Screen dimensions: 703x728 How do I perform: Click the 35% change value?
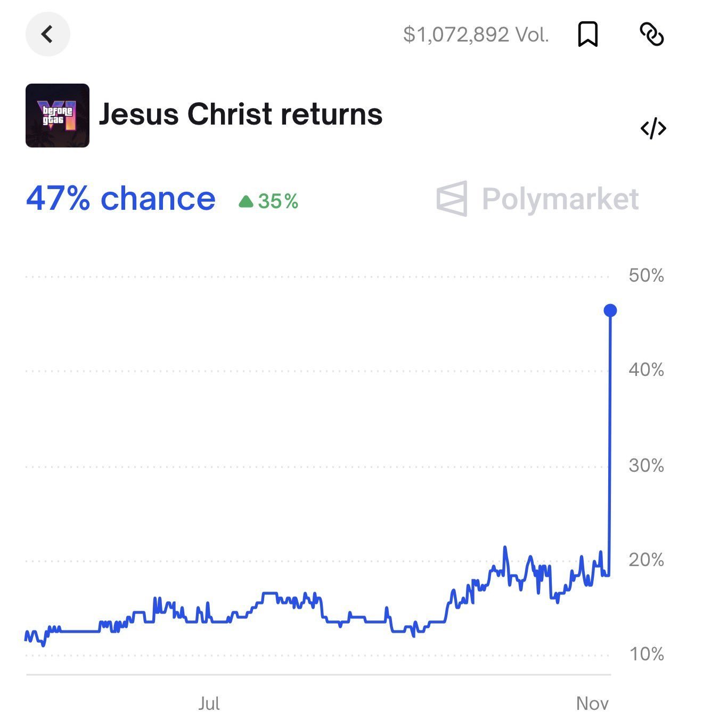click(x=278, y=201)
